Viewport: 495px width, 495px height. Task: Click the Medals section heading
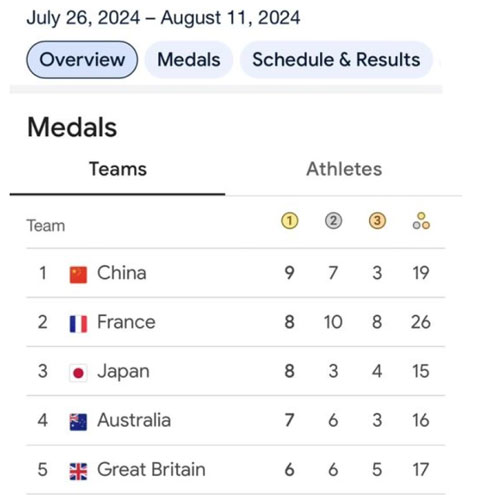(x=72, y=127)
